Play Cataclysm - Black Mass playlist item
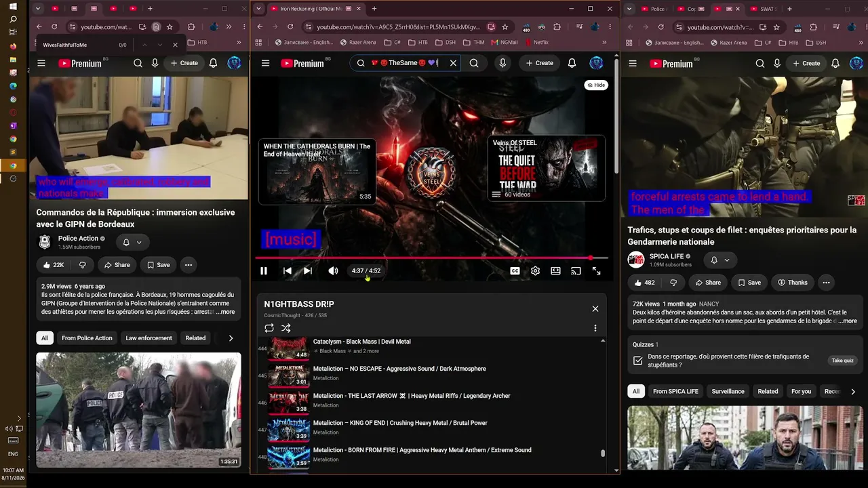This screenshot has width=868, height=488. pos(431,347)
